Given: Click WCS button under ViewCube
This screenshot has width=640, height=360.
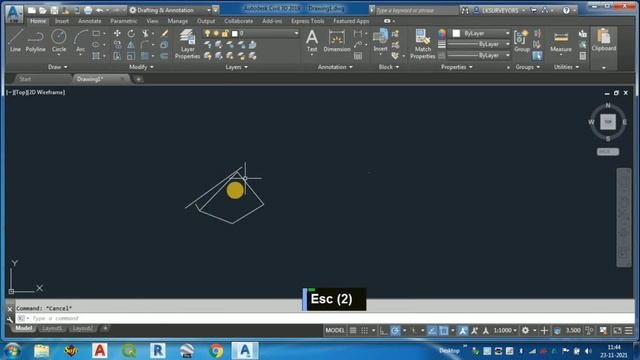Looking at the screenshot, I should (x=607, y=151).
